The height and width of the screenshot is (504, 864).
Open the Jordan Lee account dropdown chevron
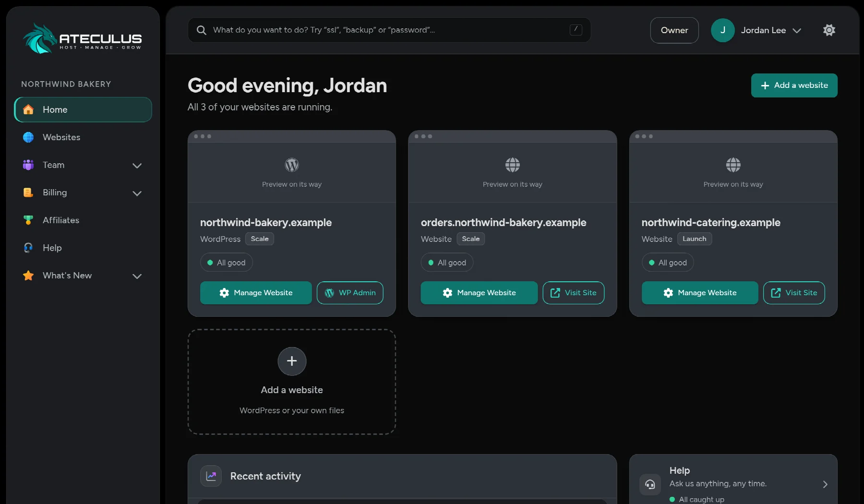[797, 31]
